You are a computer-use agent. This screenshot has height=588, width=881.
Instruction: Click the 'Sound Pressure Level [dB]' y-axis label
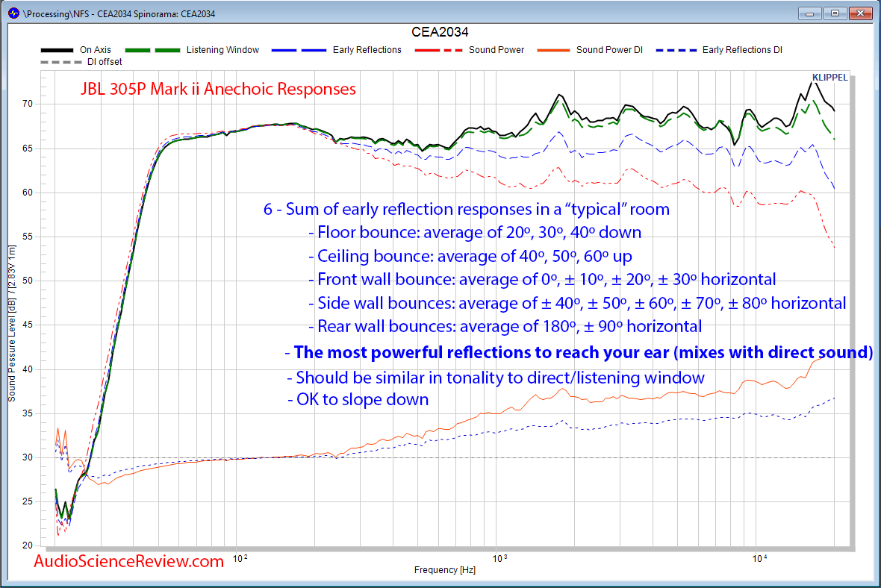tap(11, 323)
